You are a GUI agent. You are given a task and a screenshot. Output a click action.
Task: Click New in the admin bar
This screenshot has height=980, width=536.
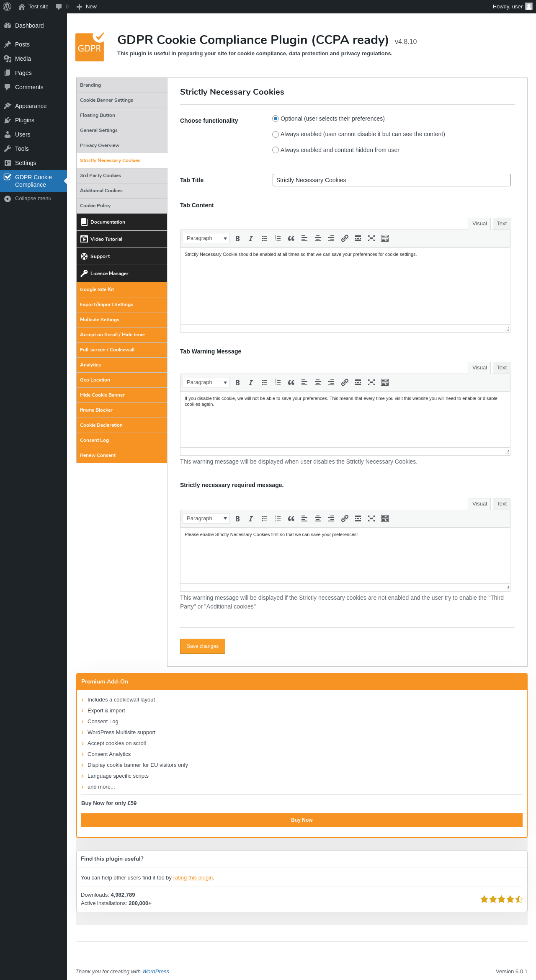[x=87, y=7]
